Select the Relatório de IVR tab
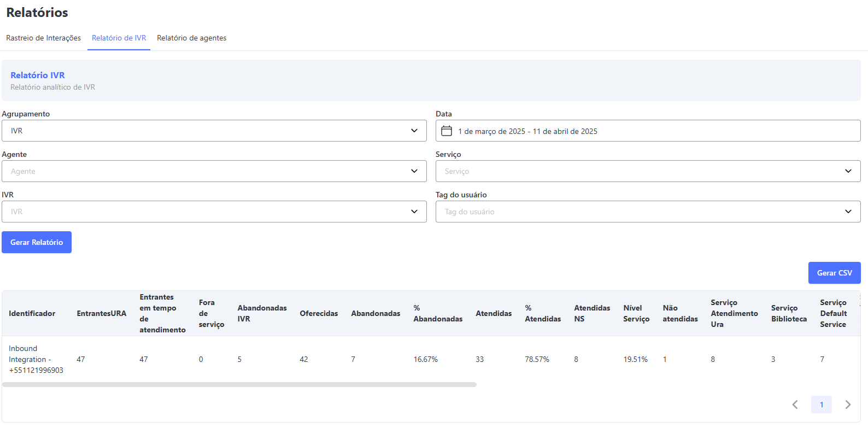Viewport: 868px width, 439px height. coord(119,38)
